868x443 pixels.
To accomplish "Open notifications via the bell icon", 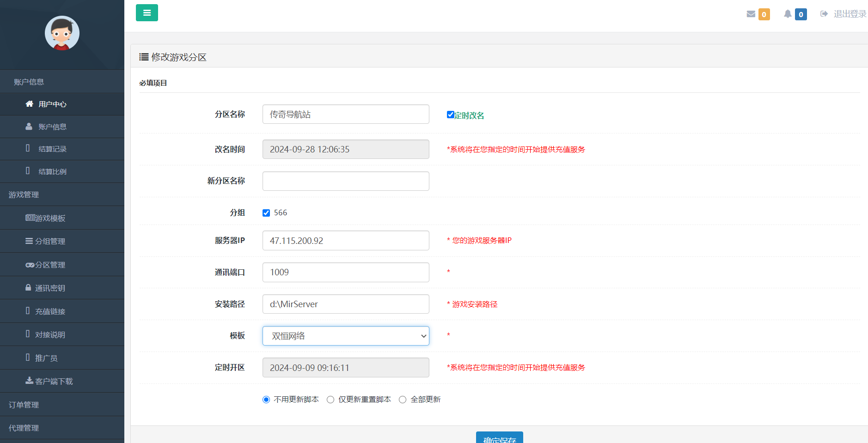I will pos(788,14).
